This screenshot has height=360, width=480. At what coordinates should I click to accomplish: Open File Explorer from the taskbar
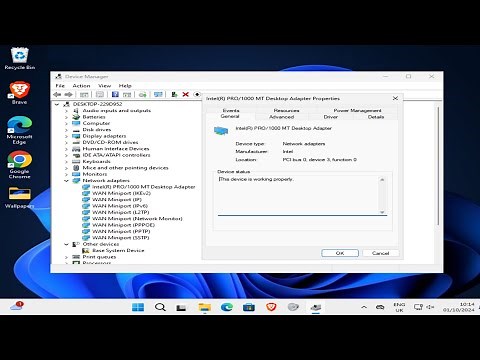[x=204, y=307]
